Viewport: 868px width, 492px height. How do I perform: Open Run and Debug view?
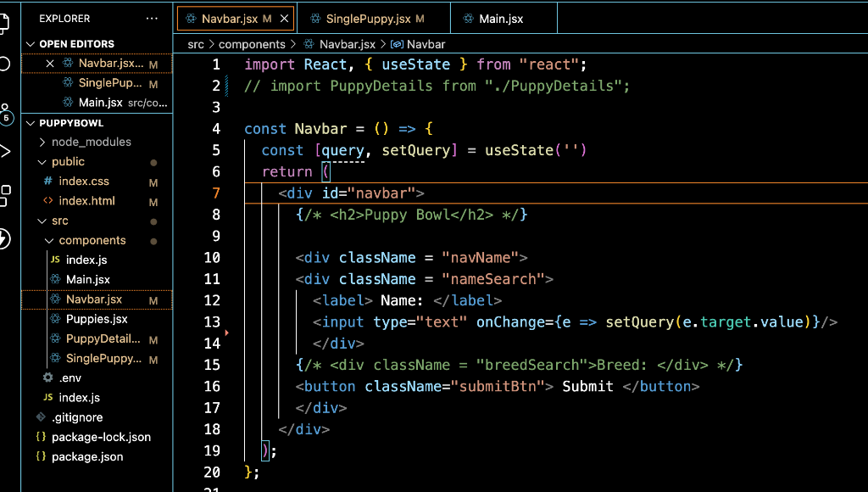[x=4, y=151]
